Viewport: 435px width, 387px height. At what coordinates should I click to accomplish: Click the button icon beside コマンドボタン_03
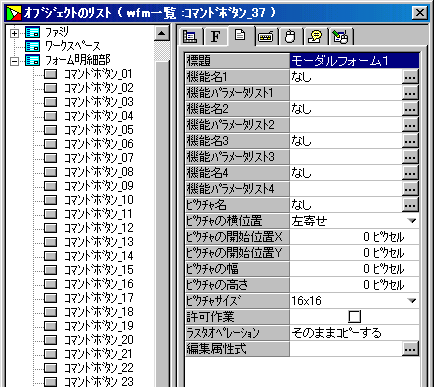tap(50, 102)
